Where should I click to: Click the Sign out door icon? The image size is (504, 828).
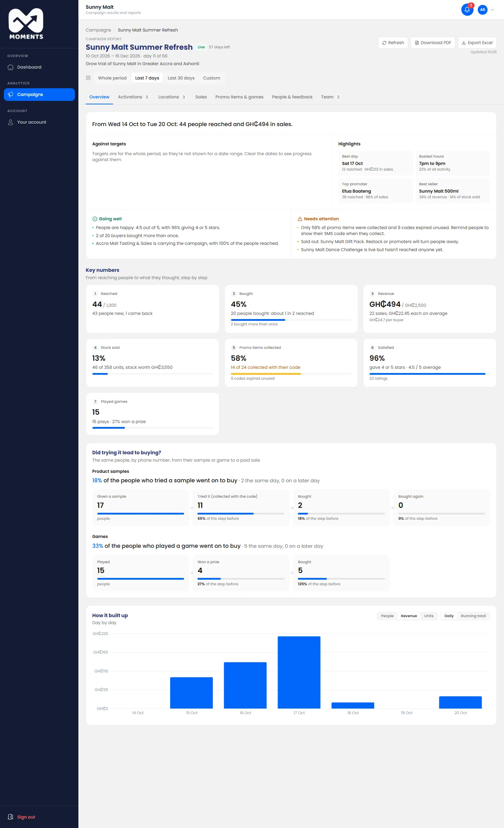10,817
